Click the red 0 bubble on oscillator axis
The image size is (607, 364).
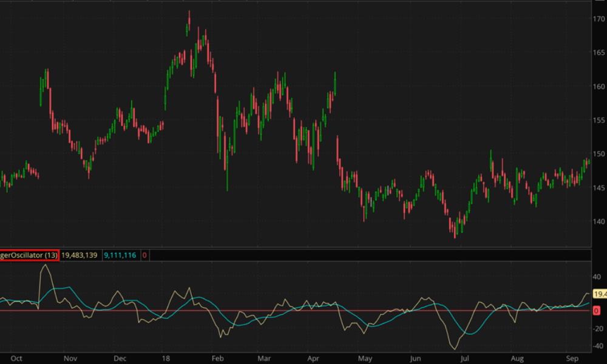coord(596,311)
